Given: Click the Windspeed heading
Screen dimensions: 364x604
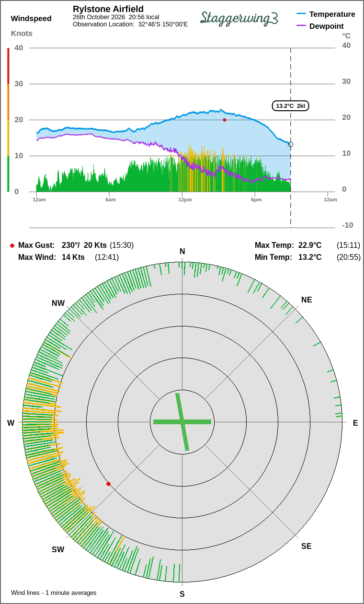Looking at the screenshot, I should pos(31,19).
